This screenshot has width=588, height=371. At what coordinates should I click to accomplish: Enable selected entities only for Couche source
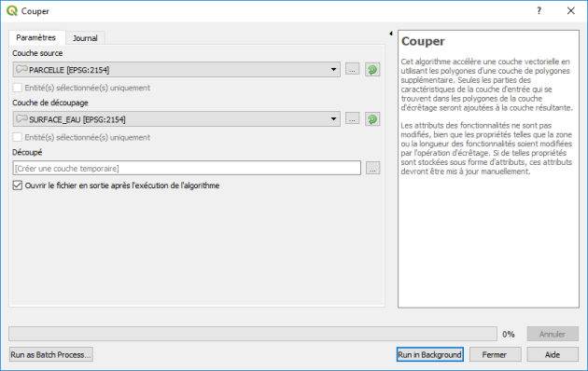[17, 88]
